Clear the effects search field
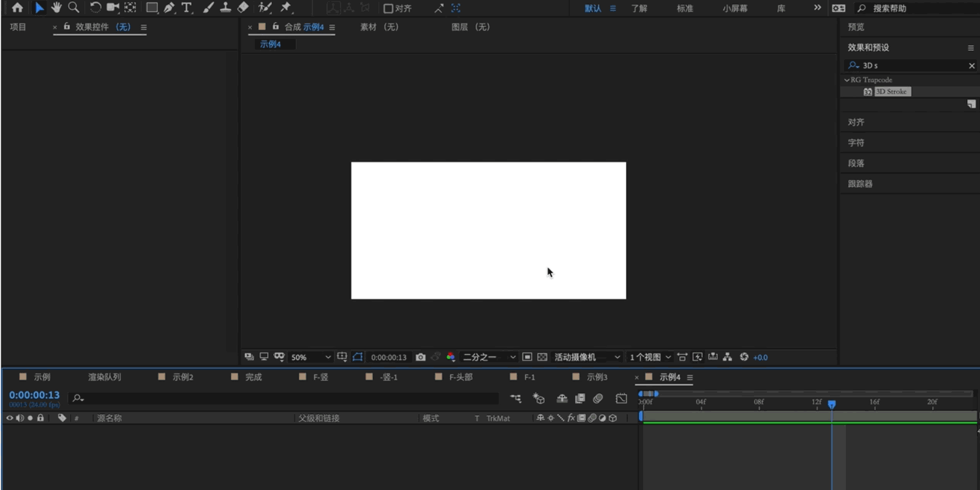Image resolution: width=980 pixels, height=490 pixels. click(971, 66)
